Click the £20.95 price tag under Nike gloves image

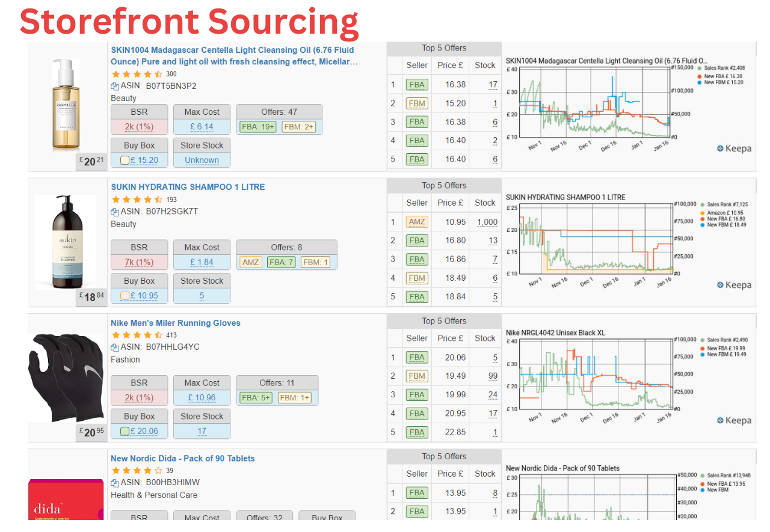pos(91,432)
